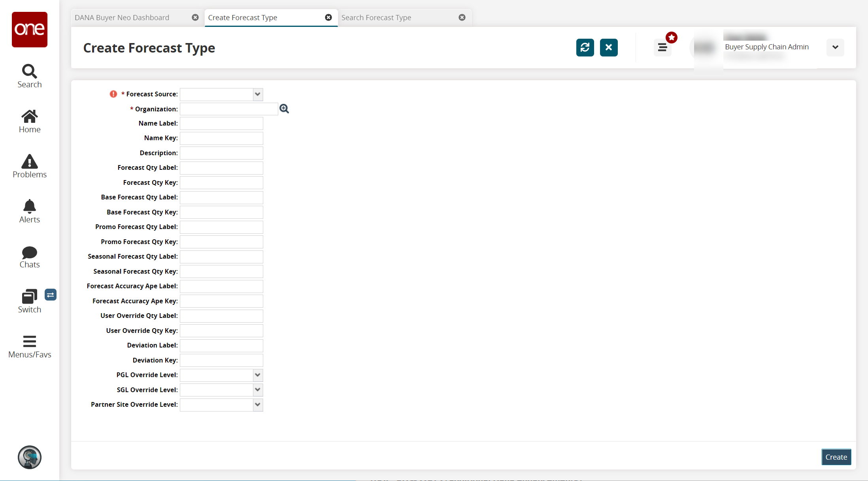This screenshot has width=868, height=481.
Task: Expand the Partner Site Override Level dropdown
Action: [257, 405]
